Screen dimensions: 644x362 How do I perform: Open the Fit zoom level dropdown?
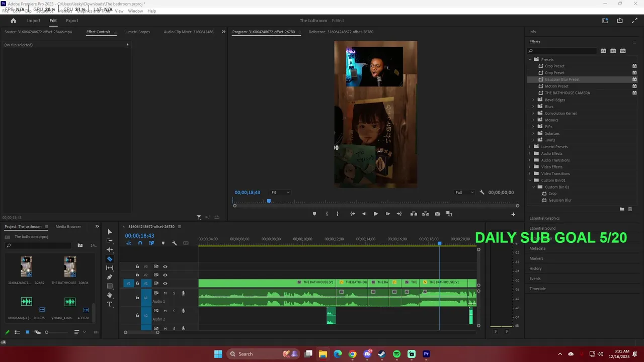[x=280, y=193]
